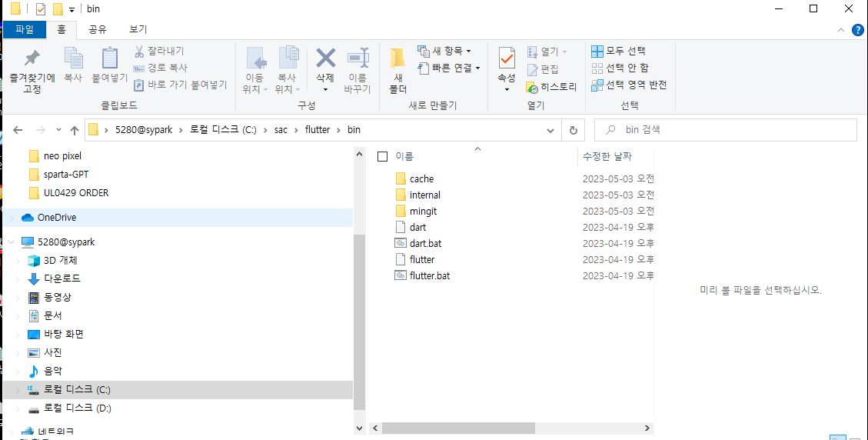Expand the address bar history dropdown
Screen dimensions: 868x440
coord(550,131)
